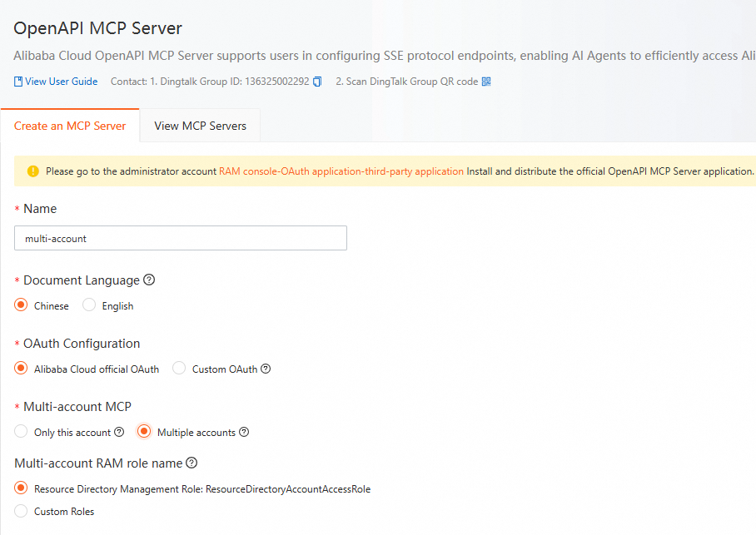Open Custom OAuth help tooltip
The width and height of the screenshot is (756, 535).
tap(266, 369)
